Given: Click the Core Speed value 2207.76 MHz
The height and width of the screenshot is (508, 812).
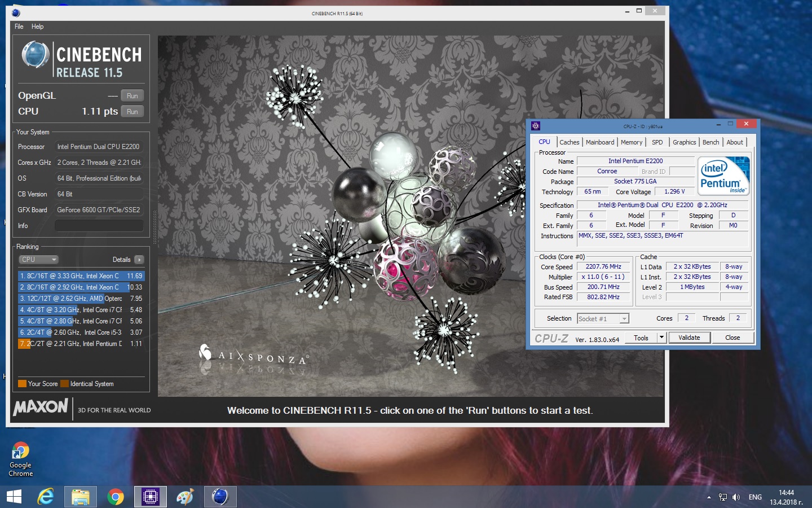Looking at the screenshot, I should [x=603, y=266].
